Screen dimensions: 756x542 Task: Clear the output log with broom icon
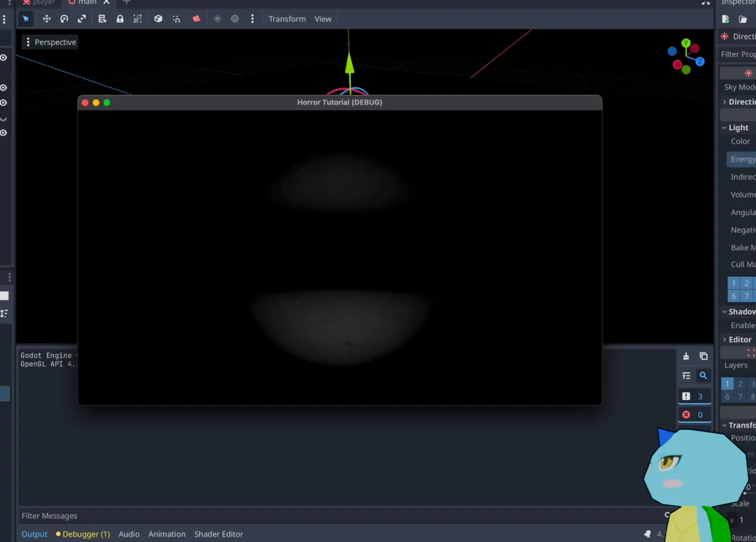pyautogui.click(x=686, y=356)
